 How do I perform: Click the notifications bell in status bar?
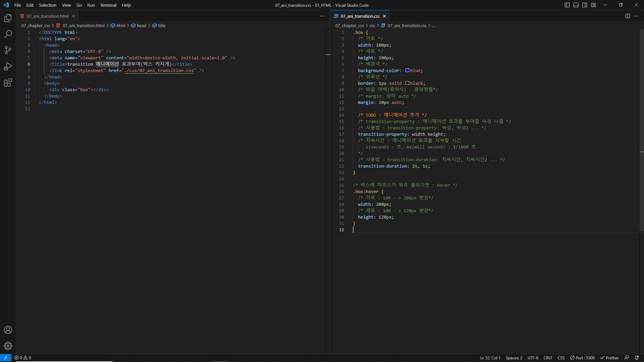pos(637,358)
